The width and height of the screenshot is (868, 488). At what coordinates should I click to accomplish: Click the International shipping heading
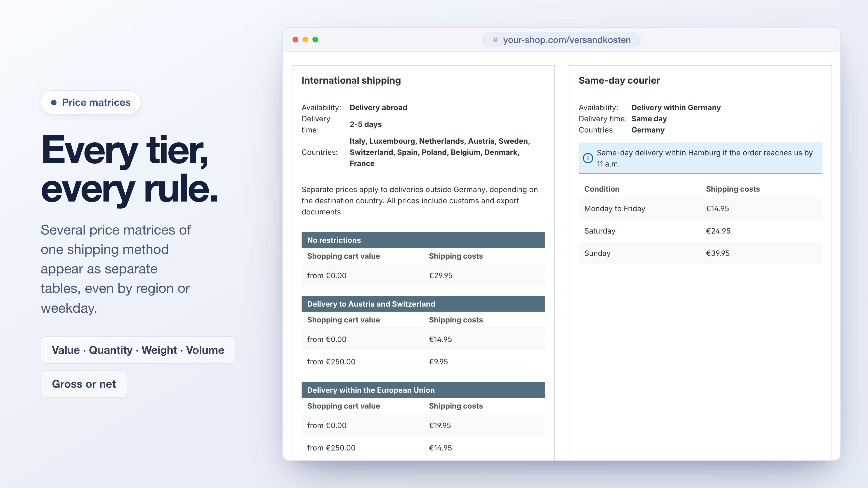click(x=351, y=80)
